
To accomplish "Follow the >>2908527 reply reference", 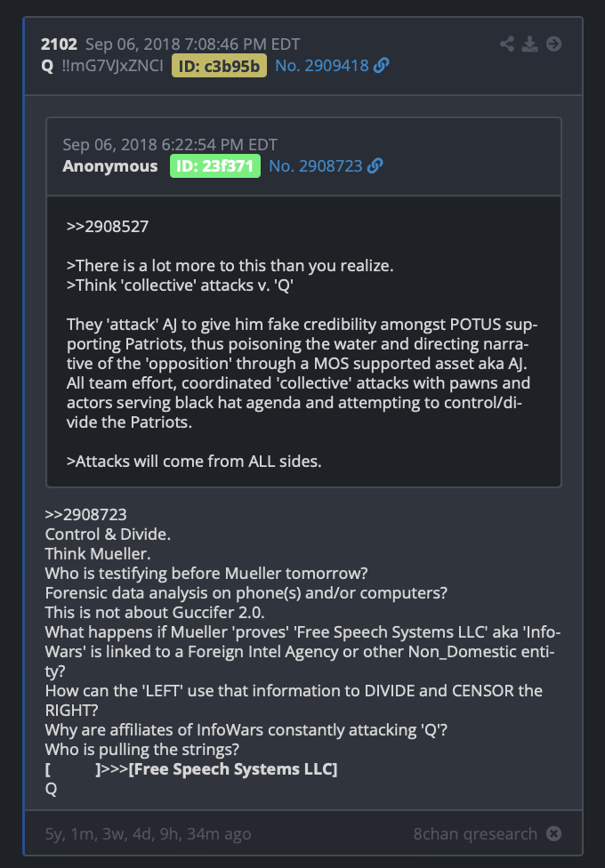I will pos(108,227).
